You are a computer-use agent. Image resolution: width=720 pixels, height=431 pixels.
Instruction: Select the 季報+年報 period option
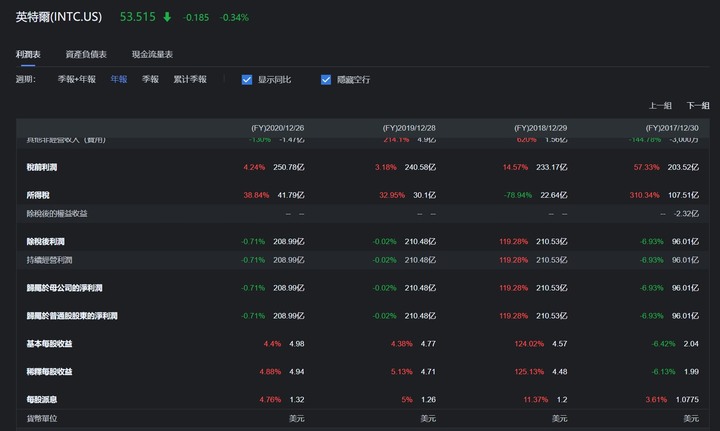[x=76, y=79]
